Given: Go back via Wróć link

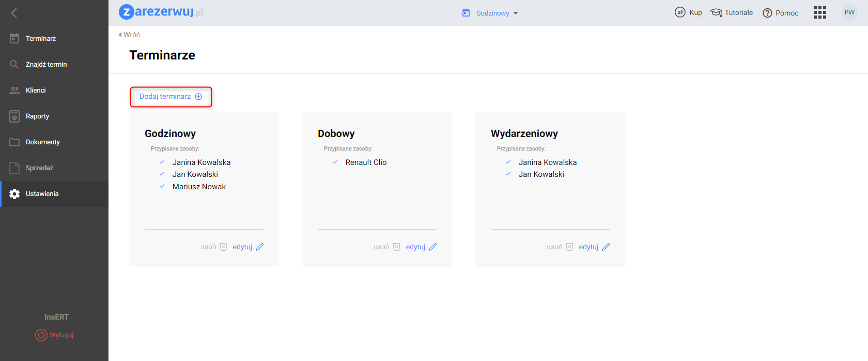Looking at the screenshot, I should (130, 35).
